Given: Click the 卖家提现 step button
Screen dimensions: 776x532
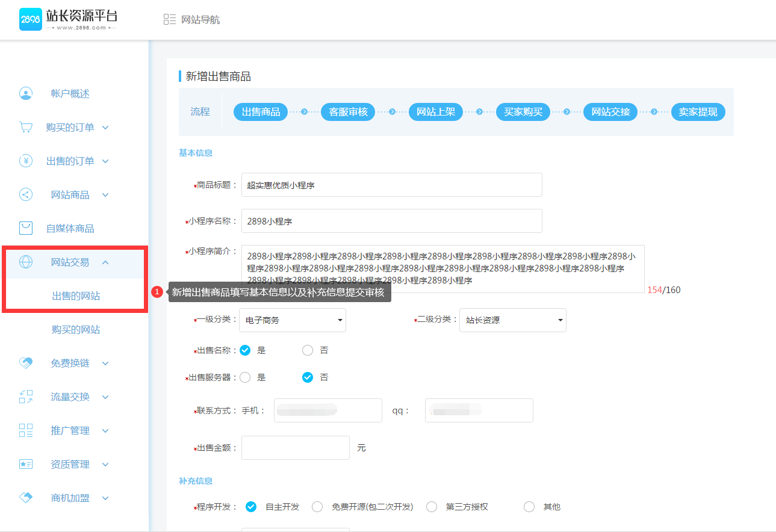Looking at the screenshot, I should coord(698,112).
